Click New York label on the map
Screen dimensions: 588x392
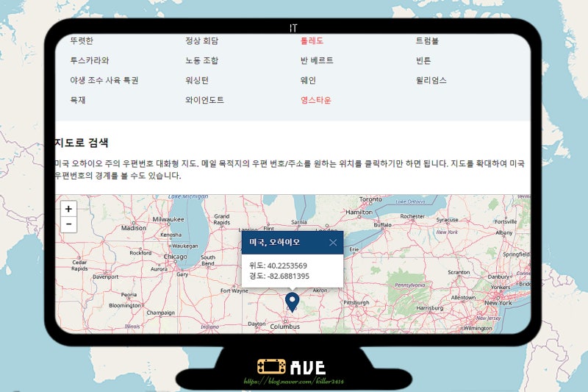pos(498,303)
